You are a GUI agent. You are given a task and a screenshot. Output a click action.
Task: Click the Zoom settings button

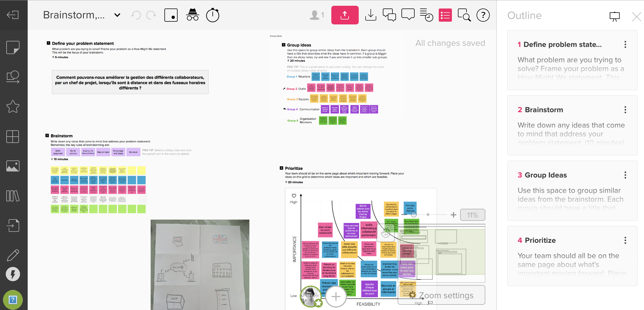click(x=441, y=295)
